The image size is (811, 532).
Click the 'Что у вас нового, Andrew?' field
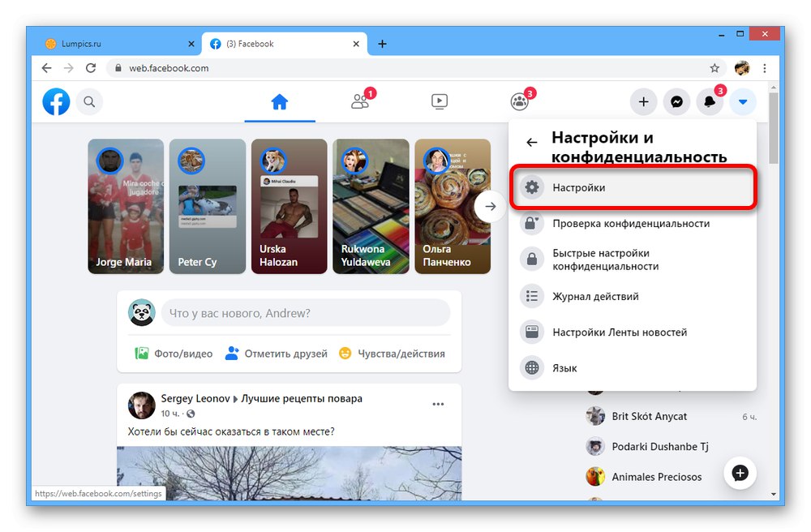click(306, 313)
